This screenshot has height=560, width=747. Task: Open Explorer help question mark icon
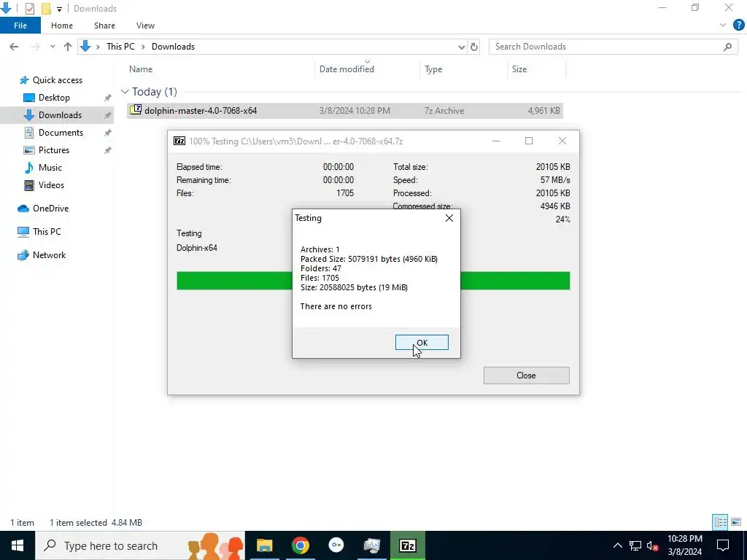click(x=738, y=26)
